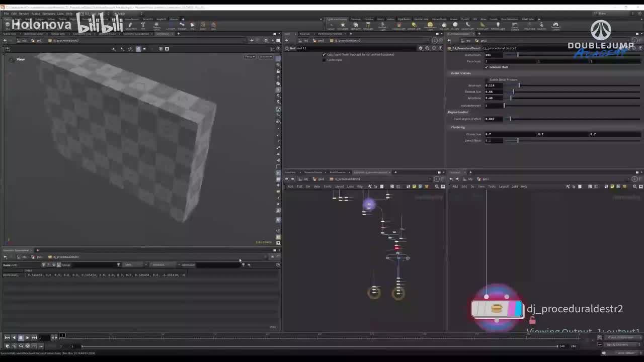Click info icon in null1 parameter pane
This screenshot has height=362, width=644.
[434, 48]
